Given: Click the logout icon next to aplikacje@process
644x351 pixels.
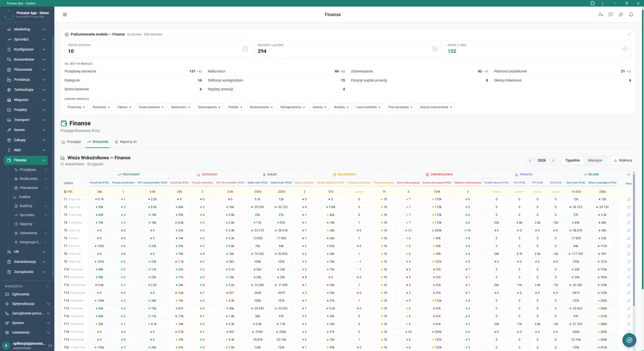Looking at the screenshot, I should pyautogui.click(x=50, y=345).
